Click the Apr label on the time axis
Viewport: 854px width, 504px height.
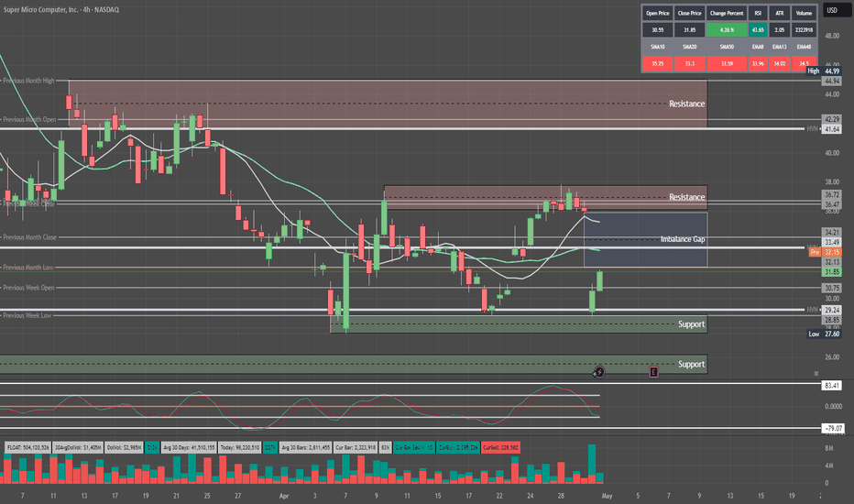click(x=284, y=495)
